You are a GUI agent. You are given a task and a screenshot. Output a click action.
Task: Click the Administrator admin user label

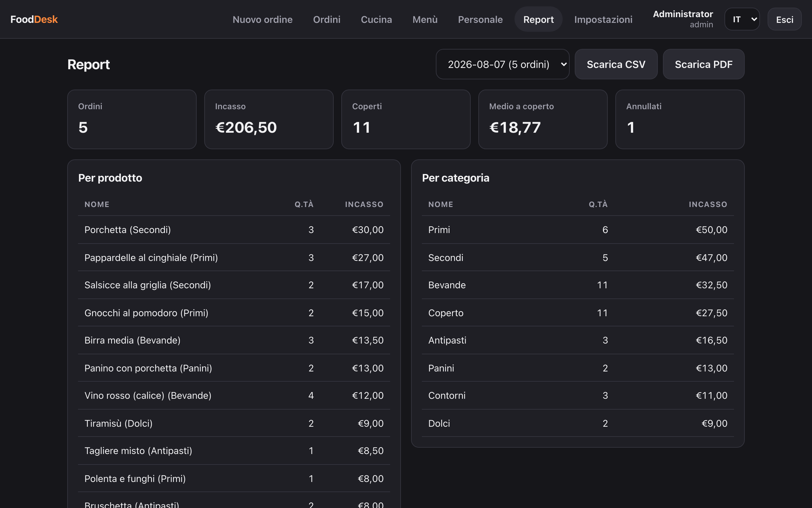(x=683, y=19)
